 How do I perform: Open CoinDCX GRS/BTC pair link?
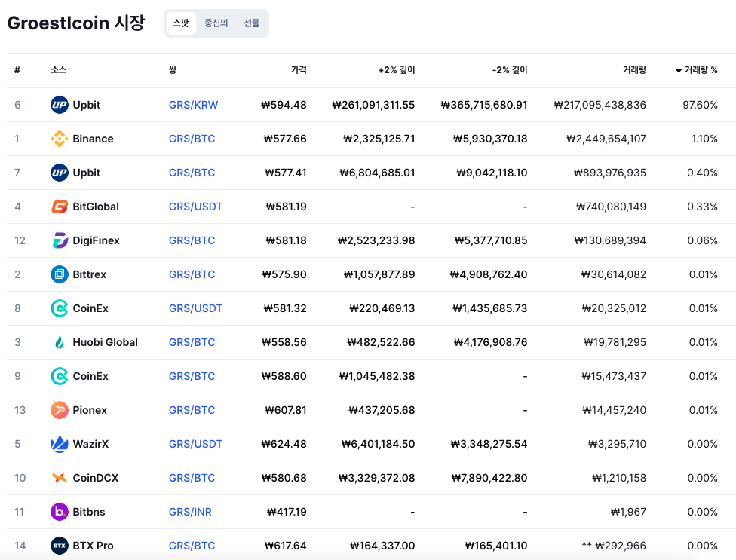[192, 478]
